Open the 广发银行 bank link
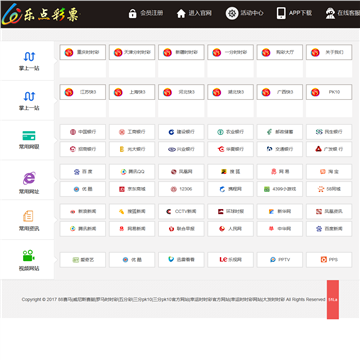Screen dimensions: 360x360 [x=329, y=149]
